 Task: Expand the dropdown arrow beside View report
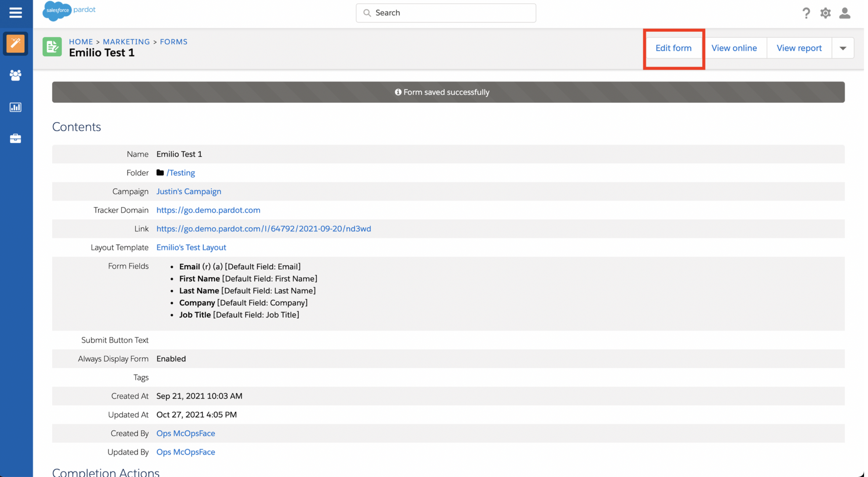[x=843, y=48]
